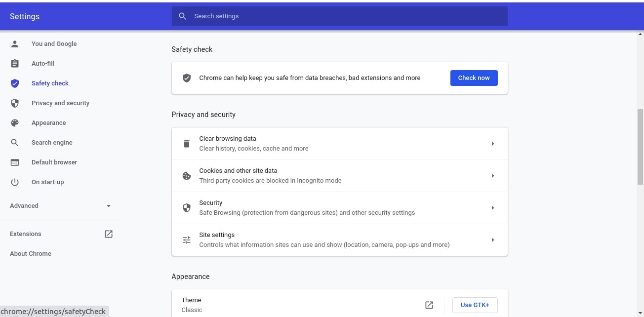The image size is (644, 317).
Task: Click the shield icon in Safety check card
Action: click(x=187, y=78)
